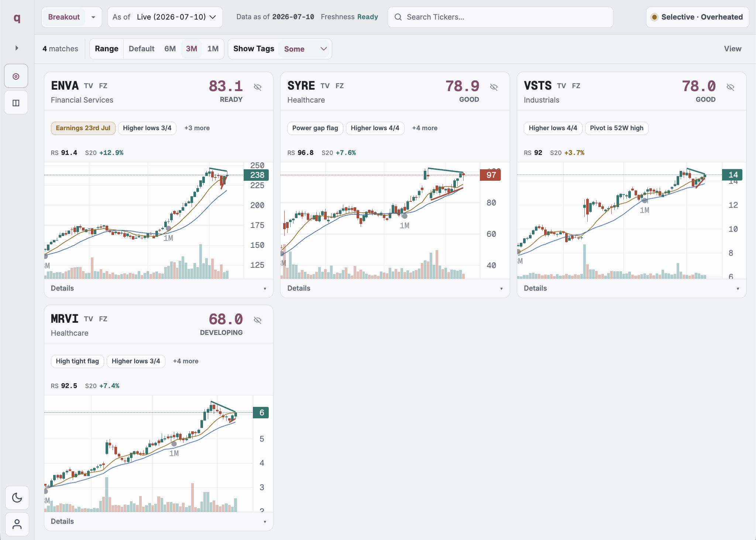Select the Default range tab
This screenshot has height=540, width=756.
[141, 49]
